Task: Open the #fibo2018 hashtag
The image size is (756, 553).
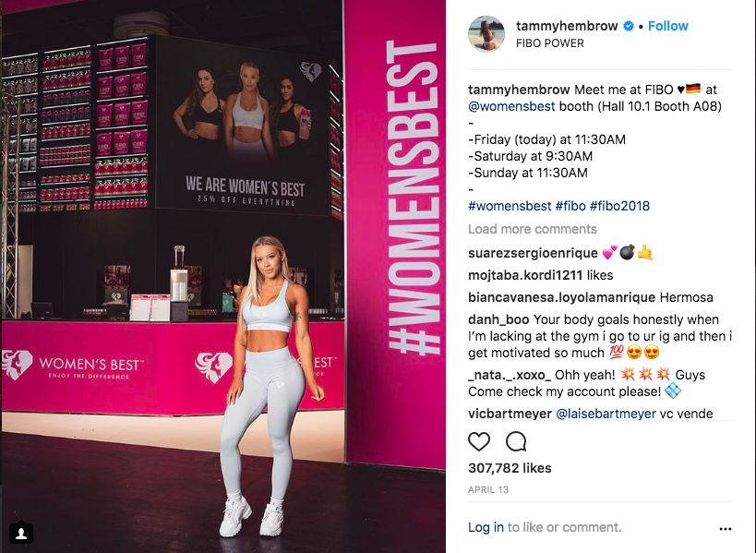Action: (619, 206)
